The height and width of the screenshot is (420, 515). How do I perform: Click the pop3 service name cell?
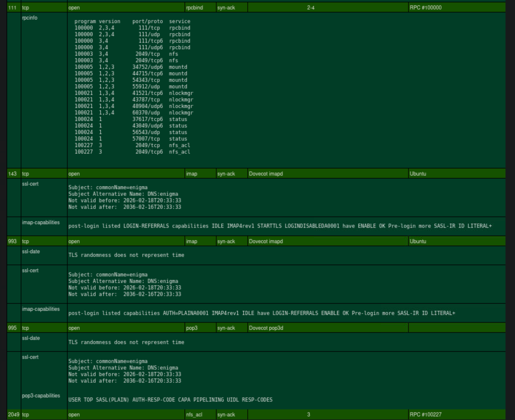pyautogui.click(x=201, y=328)
